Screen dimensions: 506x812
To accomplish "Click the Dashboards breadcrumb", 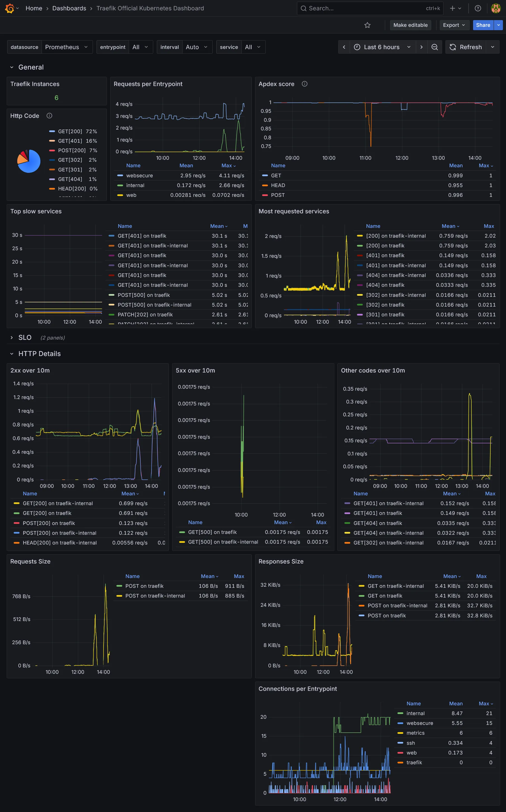I will 69,8.
